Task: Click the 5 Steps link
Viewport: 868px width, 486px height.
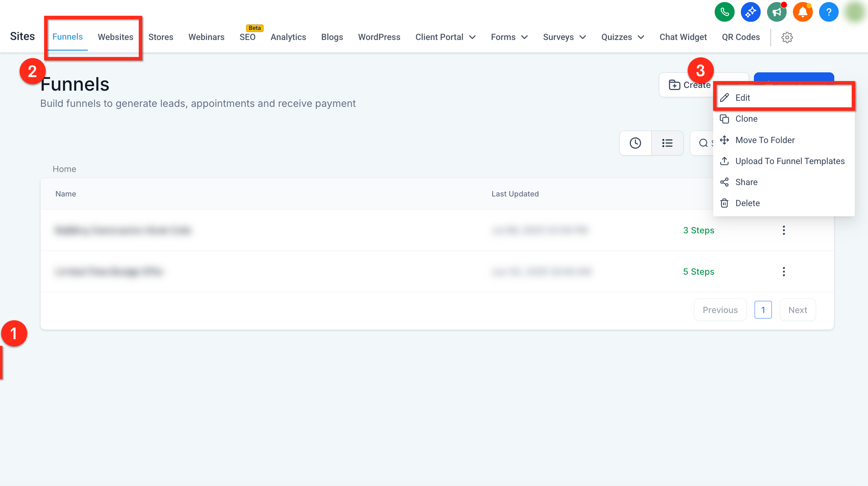Action: [x=698, y=272]
